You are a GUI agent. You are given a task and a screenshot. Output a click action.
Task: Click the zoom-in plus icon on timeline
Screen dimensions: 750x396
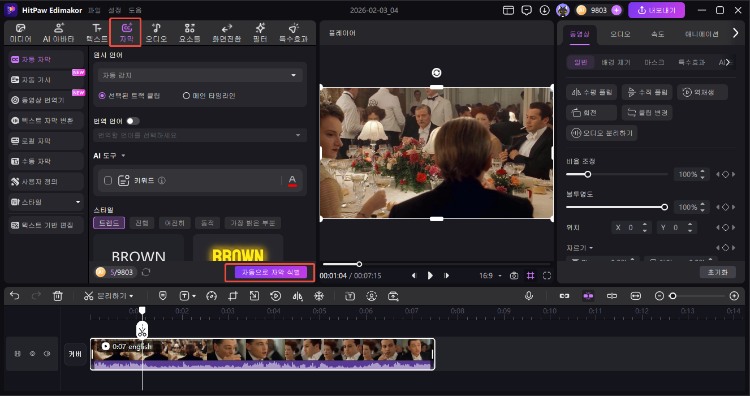(x=734, y=296)
